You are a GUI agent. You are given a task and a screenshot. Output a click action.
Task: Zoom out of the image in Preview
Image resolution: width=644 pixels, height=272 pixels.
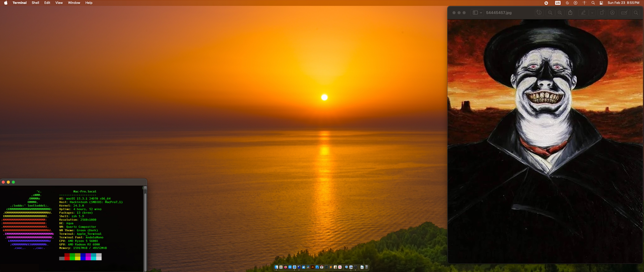click(550, 13)
